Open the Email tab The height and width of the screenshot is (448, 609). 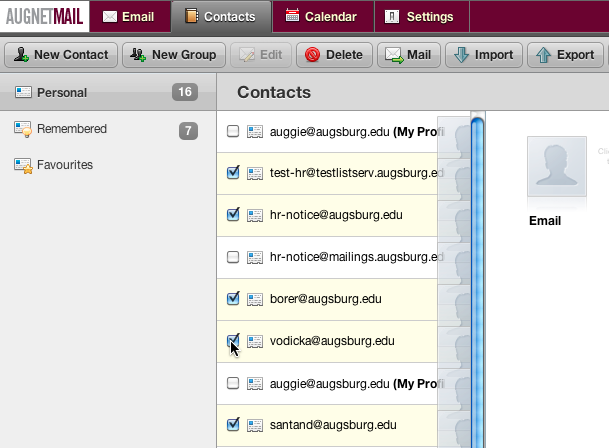coord(130,17)
